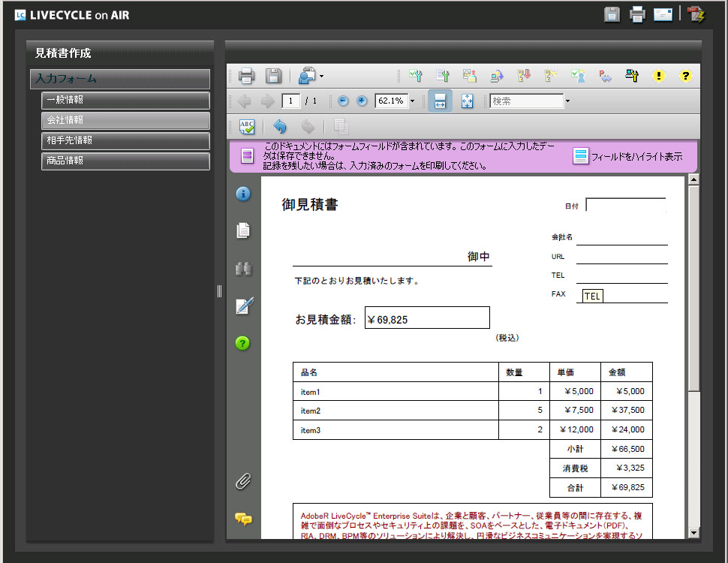Open the binoculars search panel
Image resolution: width=728 pixels, height=563 pixels.
click(x=243, y=269)
